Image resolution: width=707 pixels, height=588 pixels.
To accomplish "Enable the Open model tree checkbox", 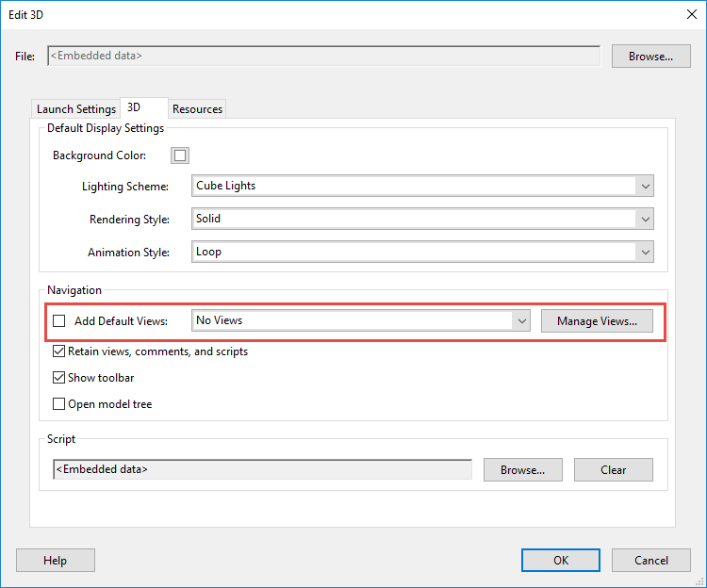I will pos(59,404).
